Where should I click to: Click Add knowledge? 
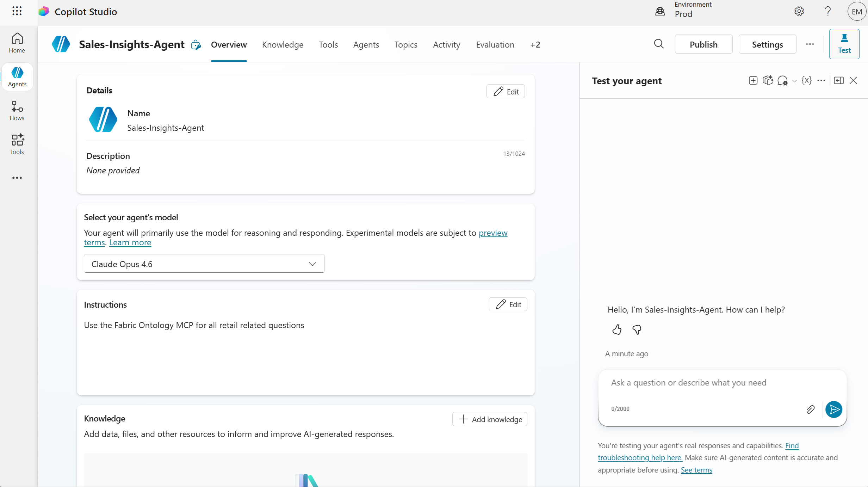tap(490, 419)
